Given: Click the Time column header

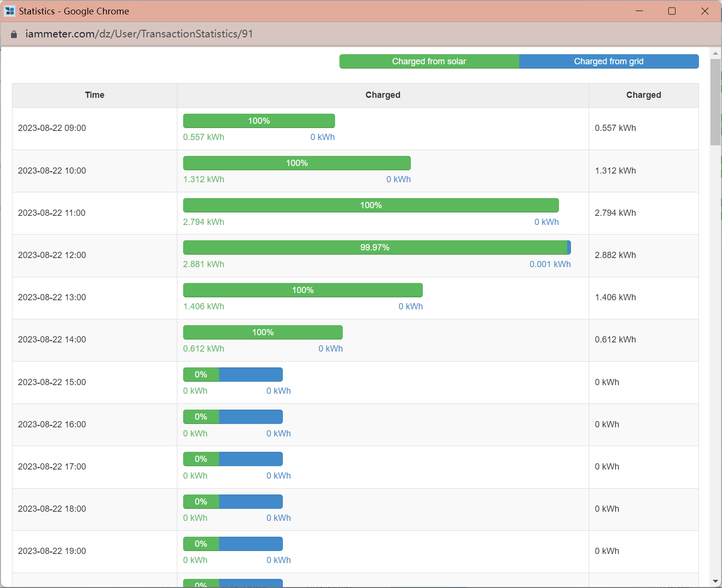Looking at the screenshot, I should click(94, 95).
